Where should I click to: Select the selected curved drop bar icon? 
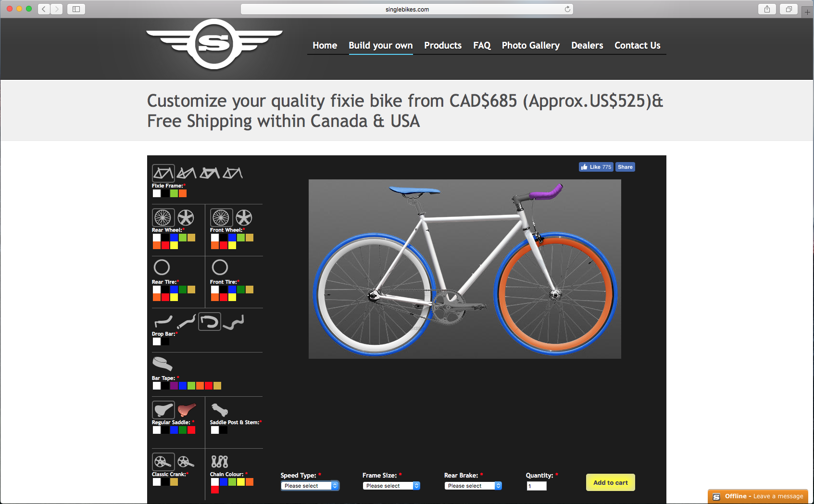pyautogui.click(x=210, y=322)
